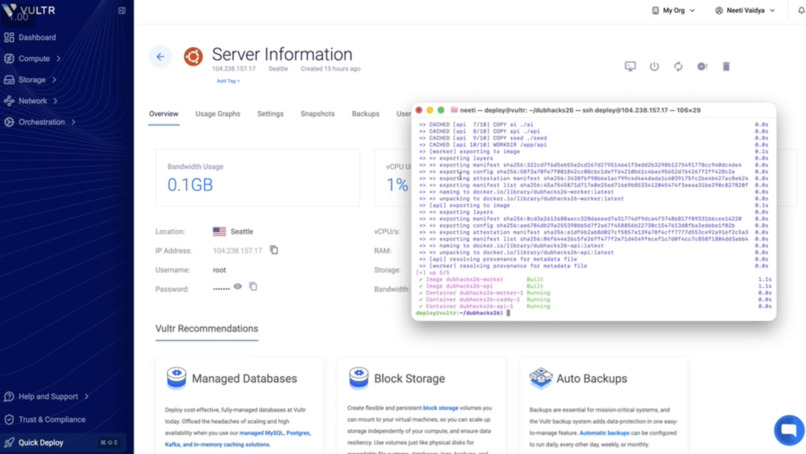Click the Add Tag link
The width and height of the screenshot is (806, 454).
pyautogui.click(x=228, y=81)
